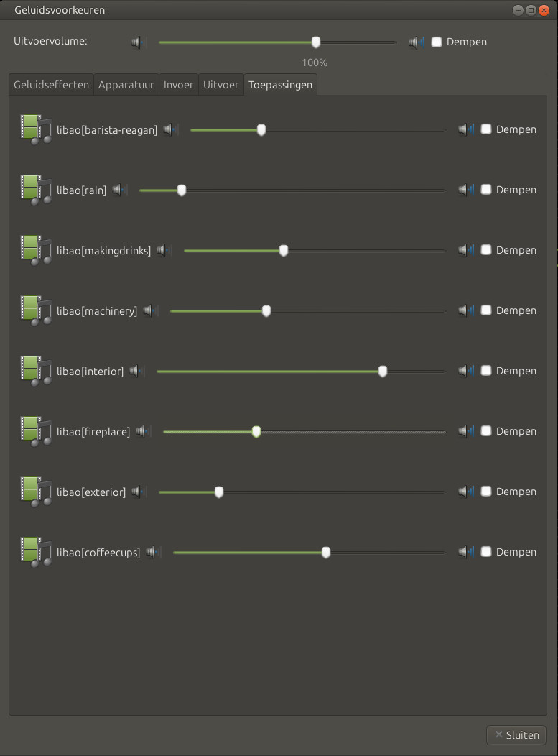
Task: Click the libao[interior] volume slider handle
Action: click(383, 371)
